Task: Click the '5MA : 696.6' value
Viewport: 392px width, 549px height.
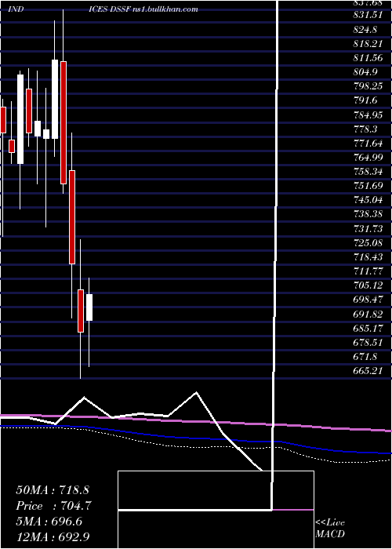Action: (x=49, y=521)
